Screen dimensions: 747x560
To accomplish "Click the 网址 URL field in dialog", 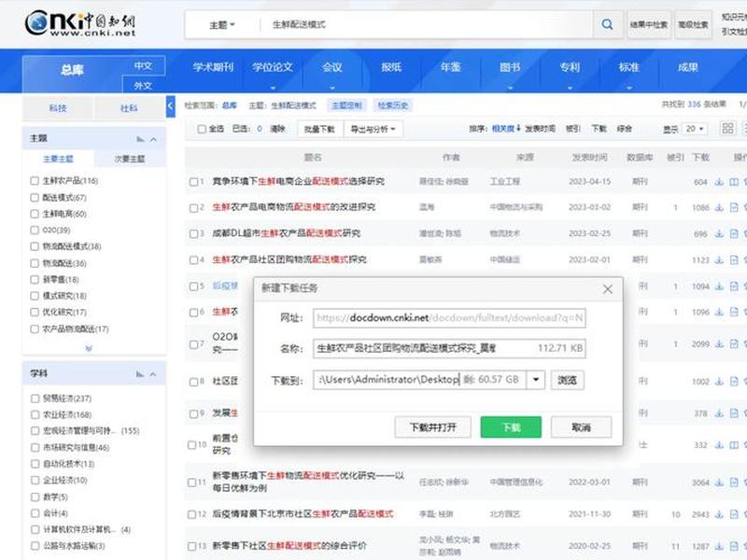I will 449,317.
